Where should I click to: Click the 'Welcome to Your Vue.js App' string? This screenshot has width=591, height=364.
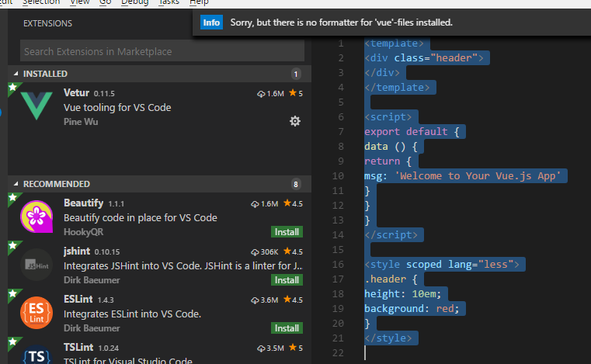pyautogui.click(x=478, y=175)
